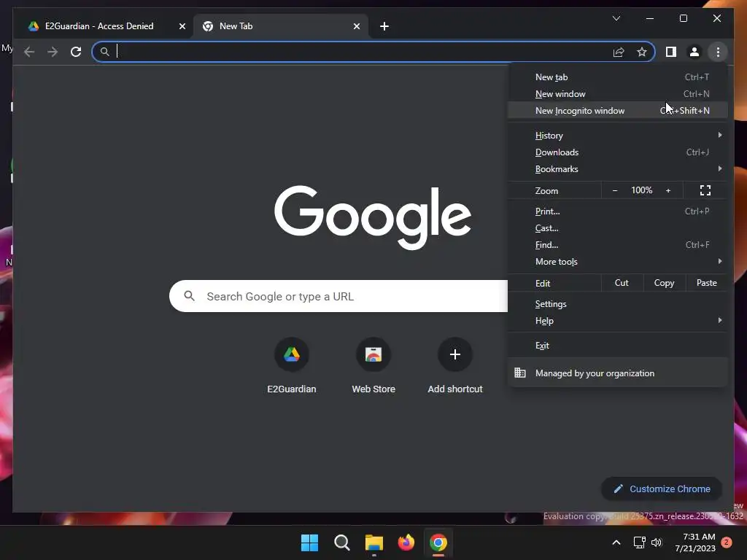Open a new tab with plus button
747x560 pixels.
tap(384, 26)
